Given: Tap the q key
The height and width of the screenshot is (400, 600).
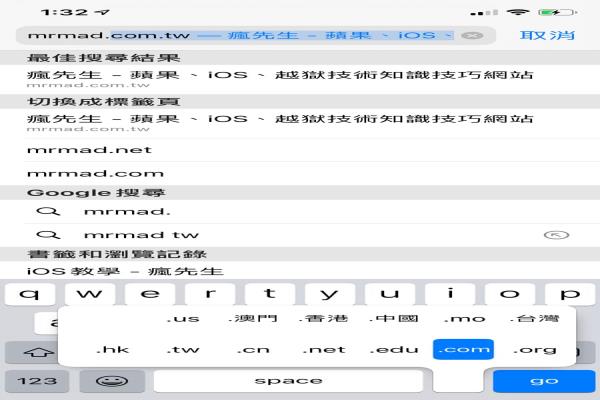Looking at the screenshot, I should pos(30,294).
